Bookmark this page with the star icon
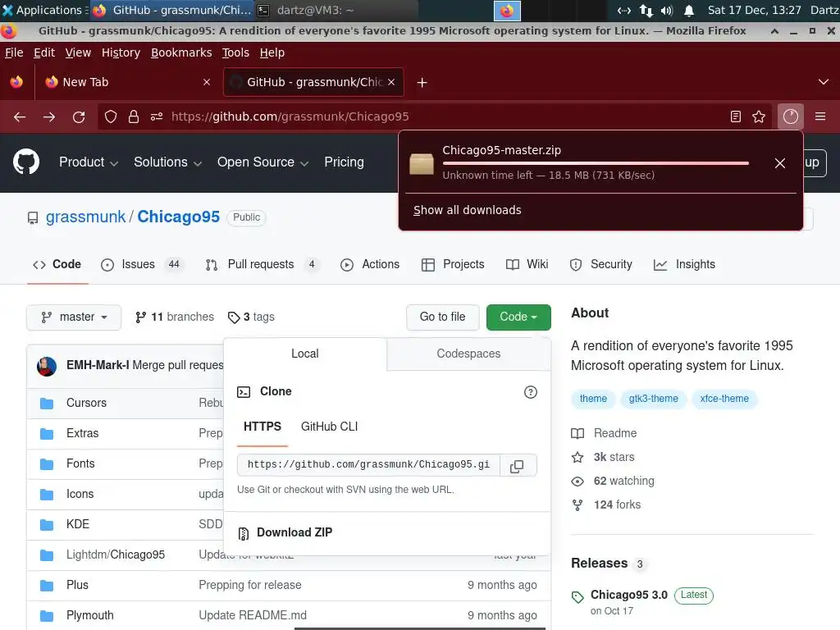This screenshot has height=630, width=840. tap(759, 116)
